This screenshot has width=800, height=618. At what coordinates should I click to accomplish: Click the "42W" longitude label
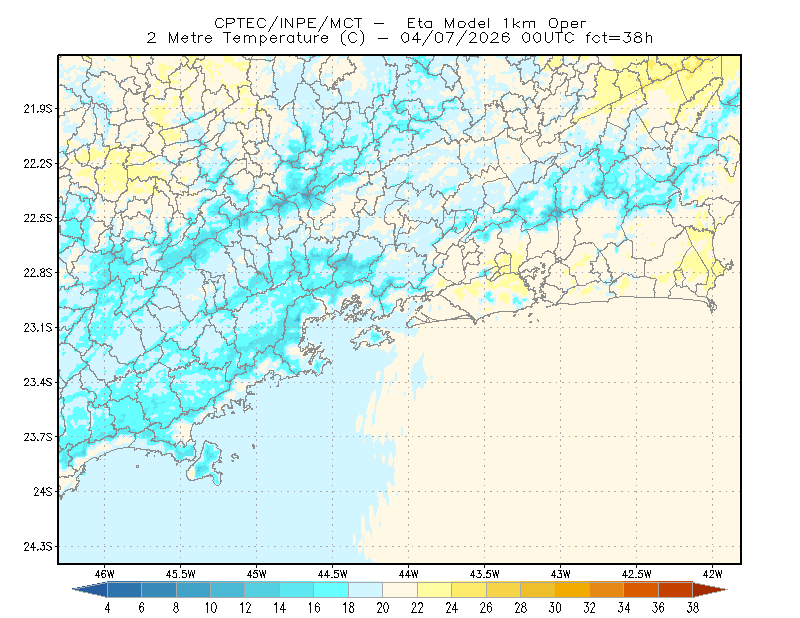tap(713, 574)
